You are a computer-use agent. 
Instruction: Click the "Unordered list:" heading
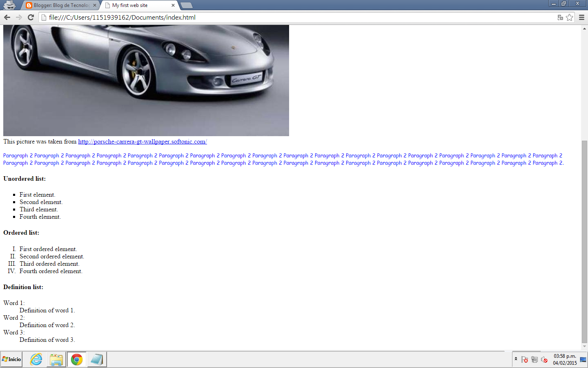point(24,179)
